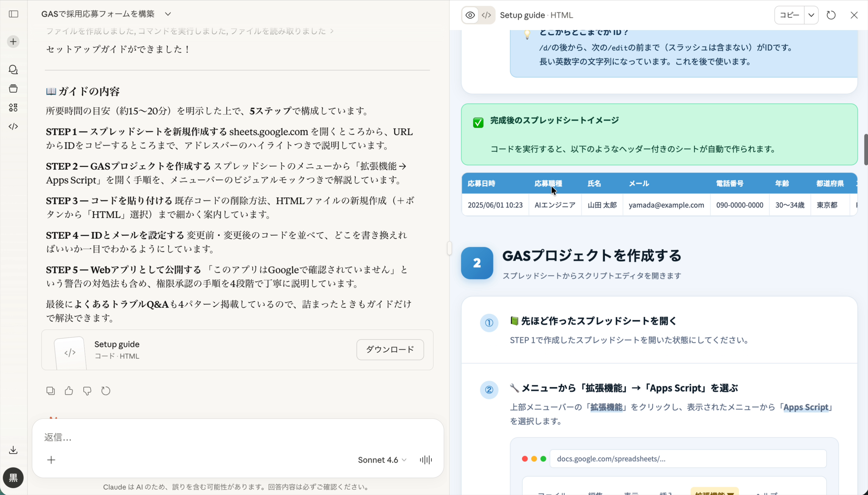This screenshot has height=495, width=868.
Task: Download the Setup guide HTML file
Action: tap(390, 349)
